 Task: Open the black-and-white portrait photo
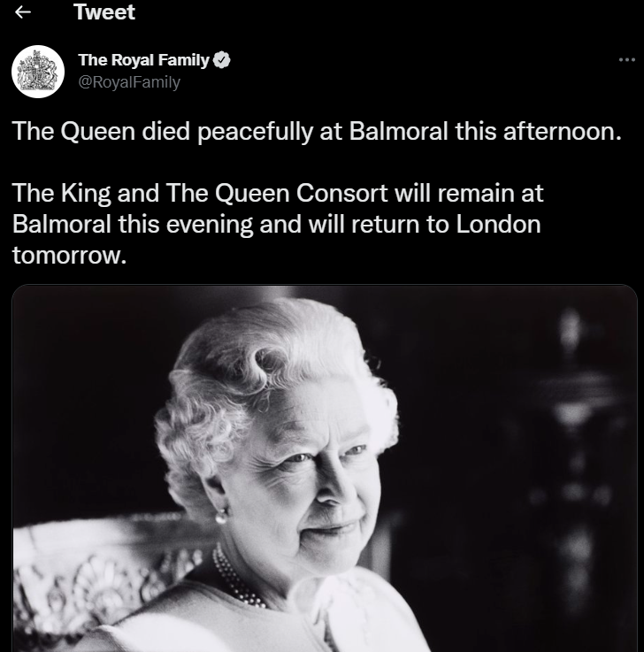pyautogui.click(x=324, y=468)
